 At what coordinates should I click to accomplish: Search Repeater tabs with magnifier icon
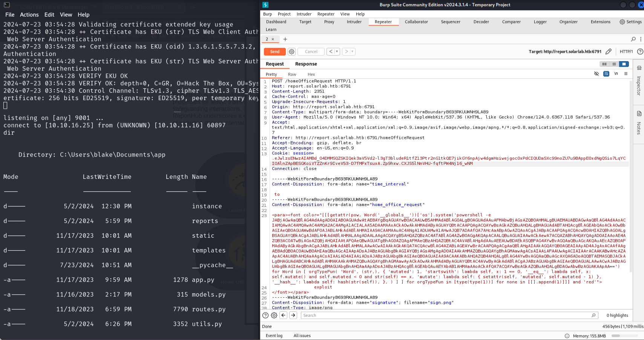point(633,39)
